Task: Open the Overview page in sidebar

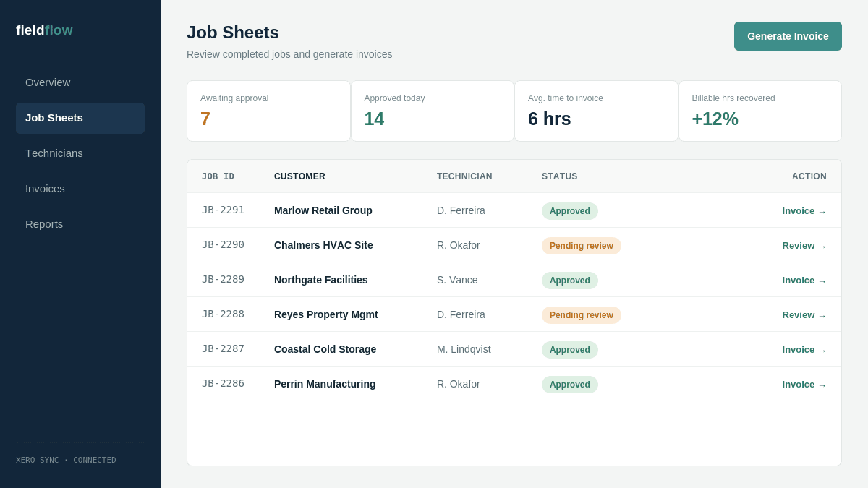Action: 80,82
